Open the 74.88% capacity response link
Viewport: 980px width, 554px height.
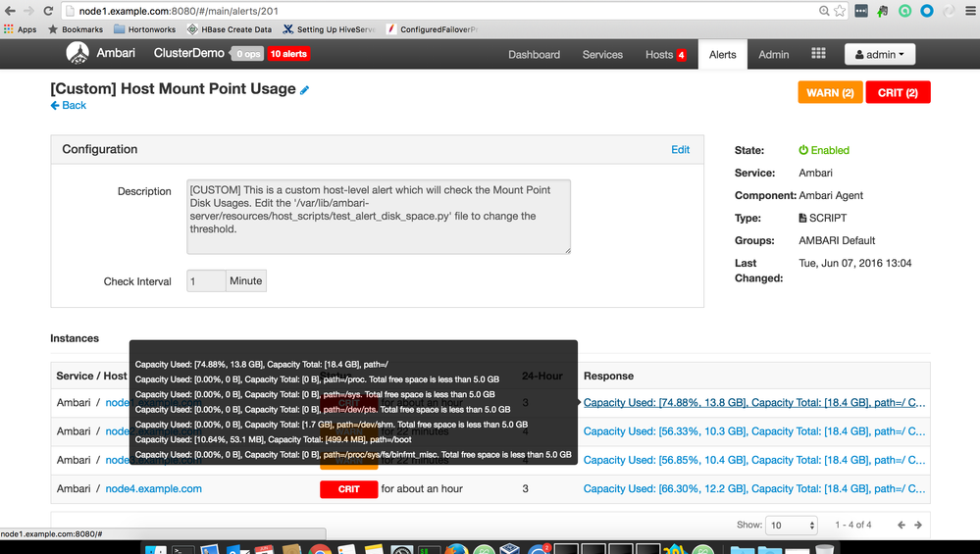754,402
